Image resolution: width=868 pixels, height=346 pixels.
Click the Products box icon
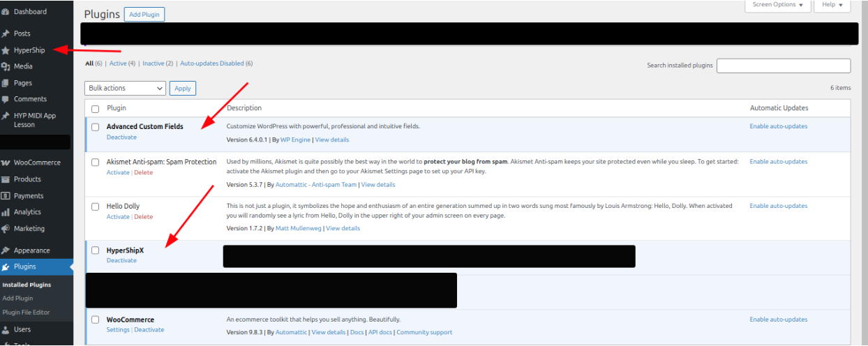6,179
